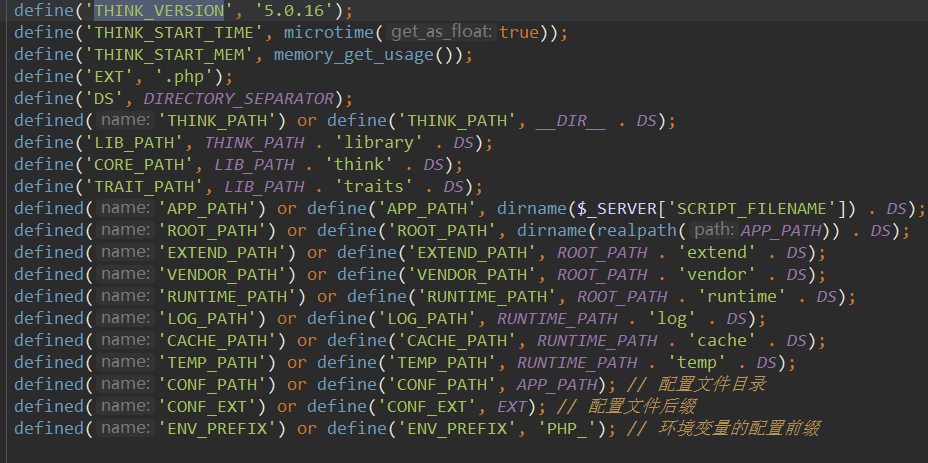Click the comment 配置文件后缀
The width and height of the screenshot is (928, 463).
click(642, 407)
